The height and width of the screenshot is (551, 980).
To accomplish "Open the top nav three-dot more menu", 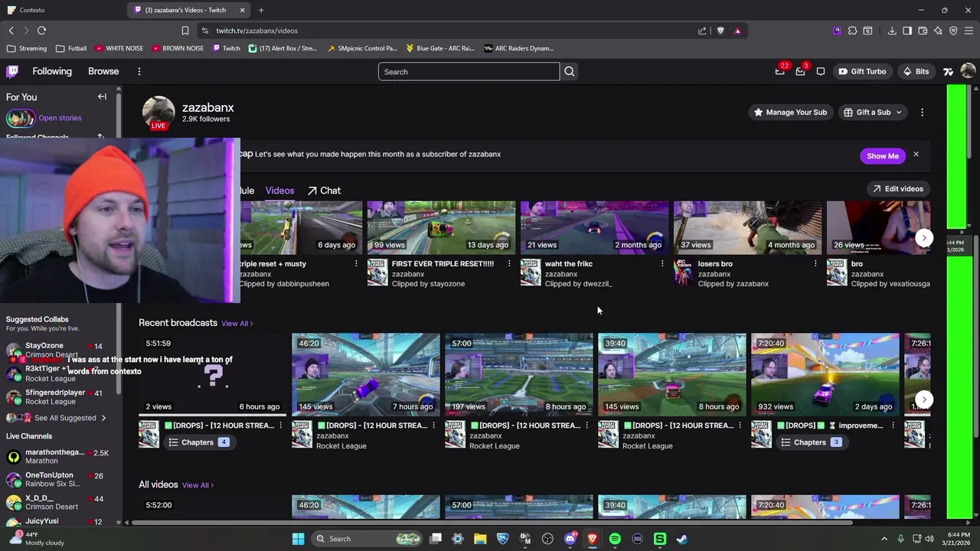I will [x=139, y=71].
